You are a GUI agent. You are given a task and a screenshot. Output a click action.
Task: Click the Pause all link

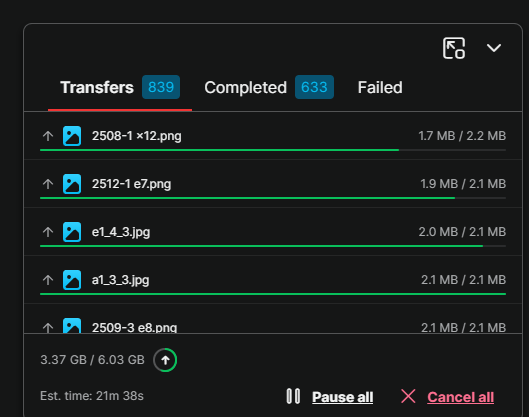click(x=342, y=397)
